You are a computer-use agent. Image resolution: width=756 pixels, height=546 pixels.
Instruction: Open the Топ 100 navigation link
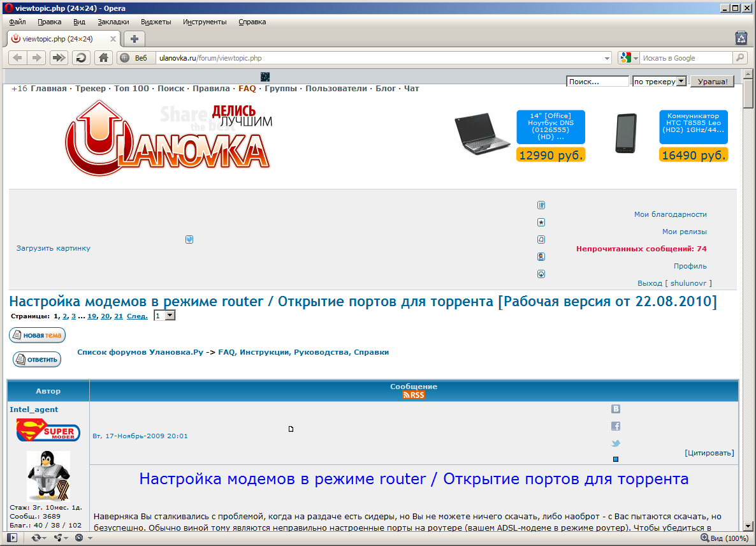(x=131, y=88)
